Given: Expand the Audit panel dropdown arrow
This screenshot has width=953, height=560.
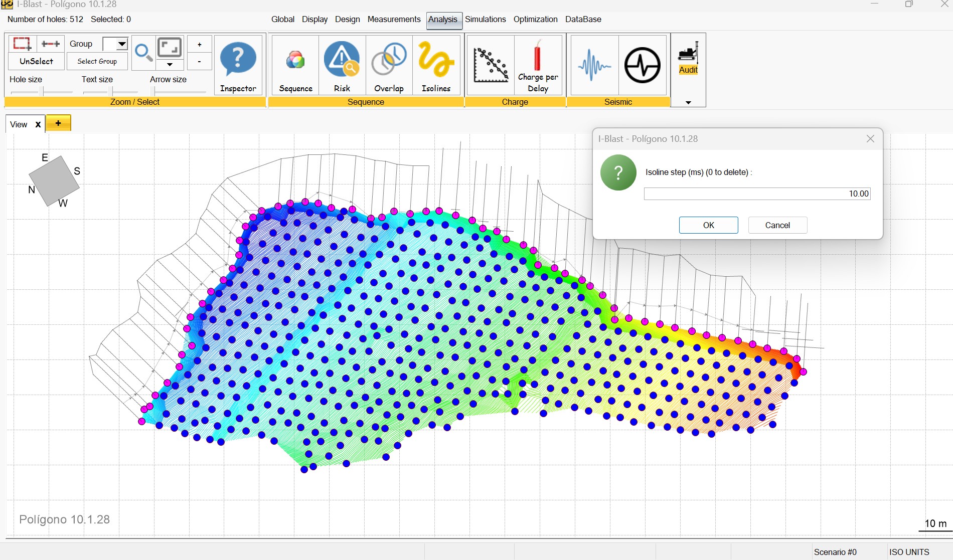Looking at the screenshot, I should pyautogui.click(x=688, y=102).
